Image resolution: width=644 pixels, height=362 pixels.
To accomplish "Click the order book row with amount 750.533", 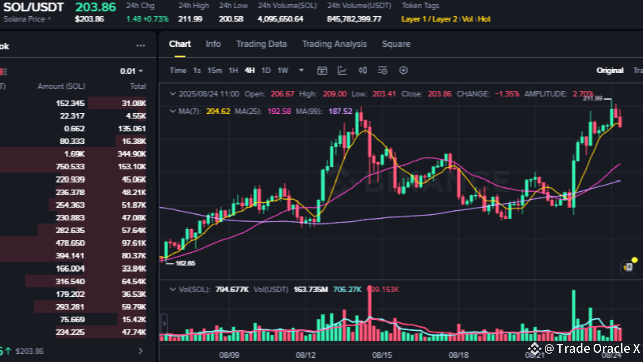I will 73,167.
